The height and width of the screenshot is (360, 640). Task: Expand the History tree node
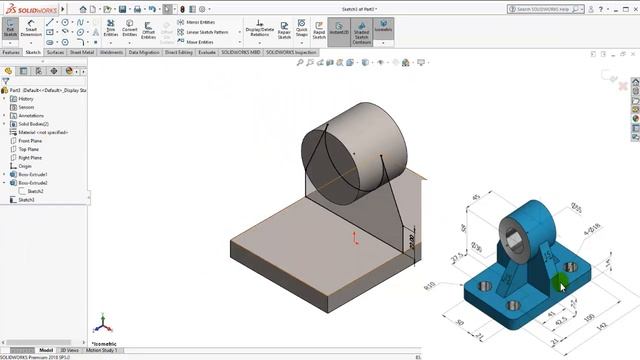[4, 99]
